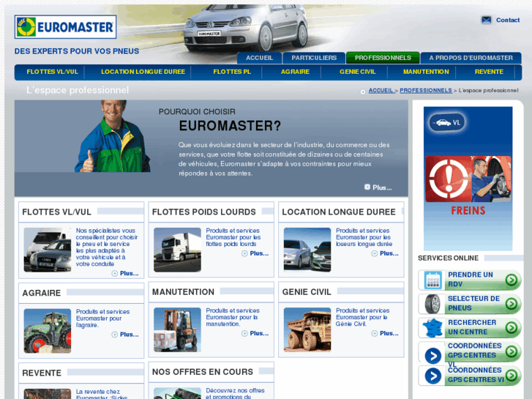Click the arrow icon beside Flottes Poids Lourds Plus
The width and height of the screenshot is (532, 399).
pos(244,253)
